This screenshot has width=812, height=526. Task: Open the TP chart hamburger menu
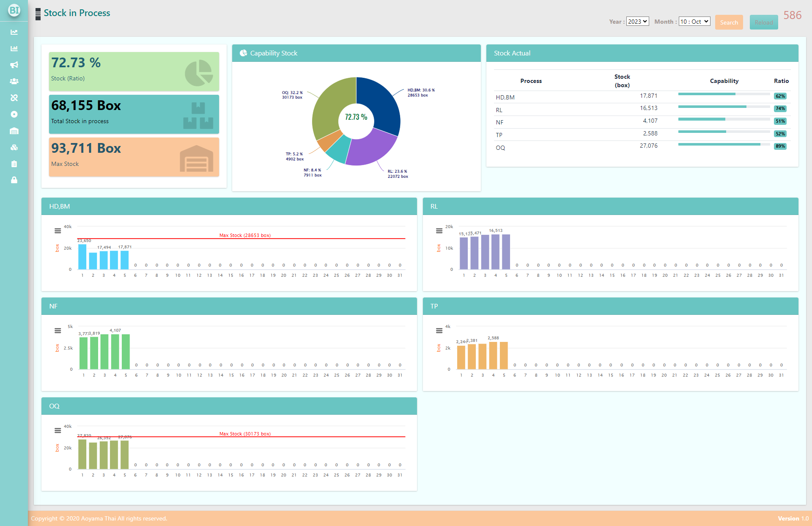(x=439, y=330)
